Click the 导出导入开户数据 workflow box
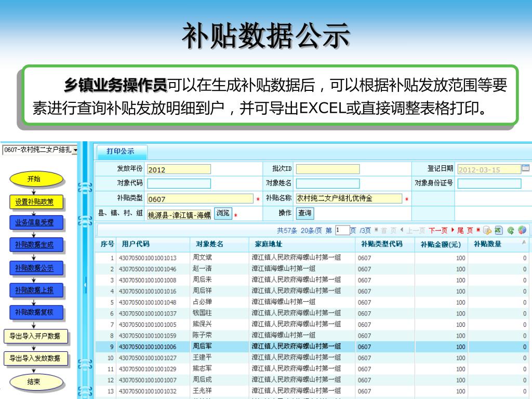This screenshot has width=532, height=399. pyautogui.click(x=35, y=337)
